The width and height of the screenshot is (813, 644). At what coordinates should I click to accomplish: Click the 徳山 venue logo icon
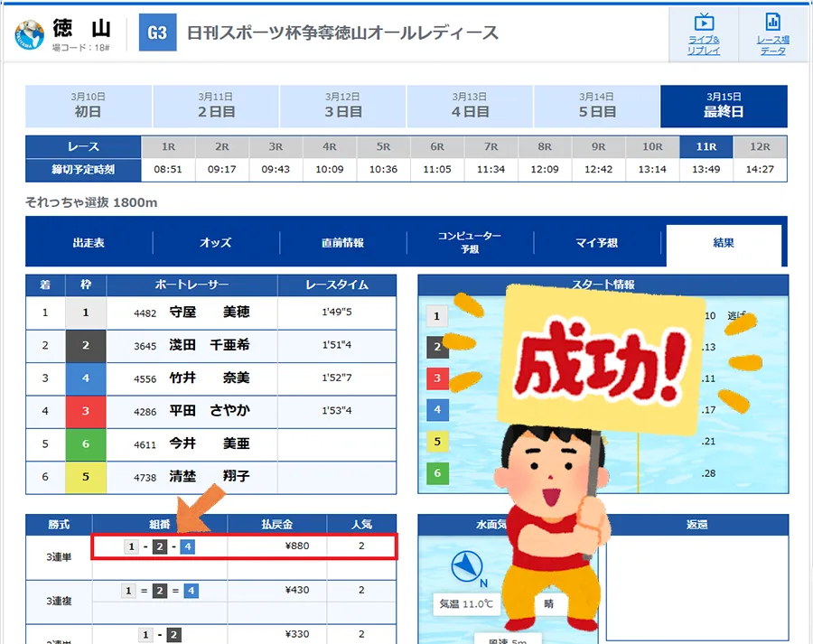(29, 34)
